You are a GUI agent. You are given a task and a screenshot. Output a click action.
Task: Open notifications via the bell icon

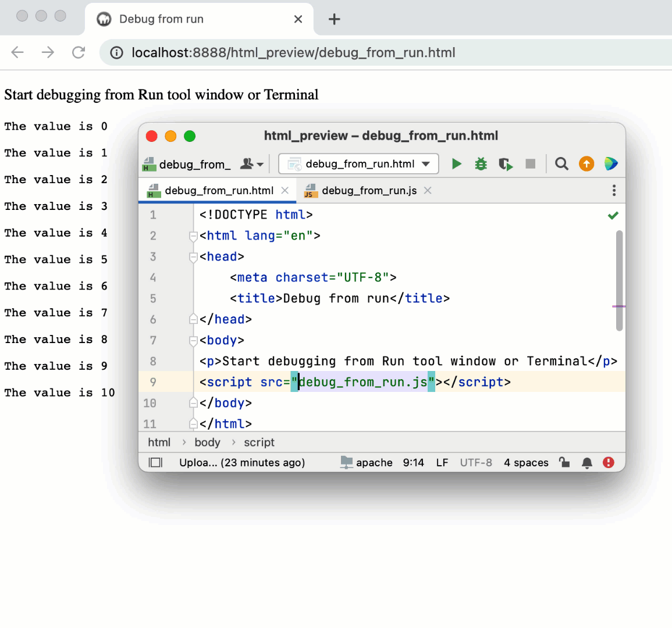pos(587,462)
